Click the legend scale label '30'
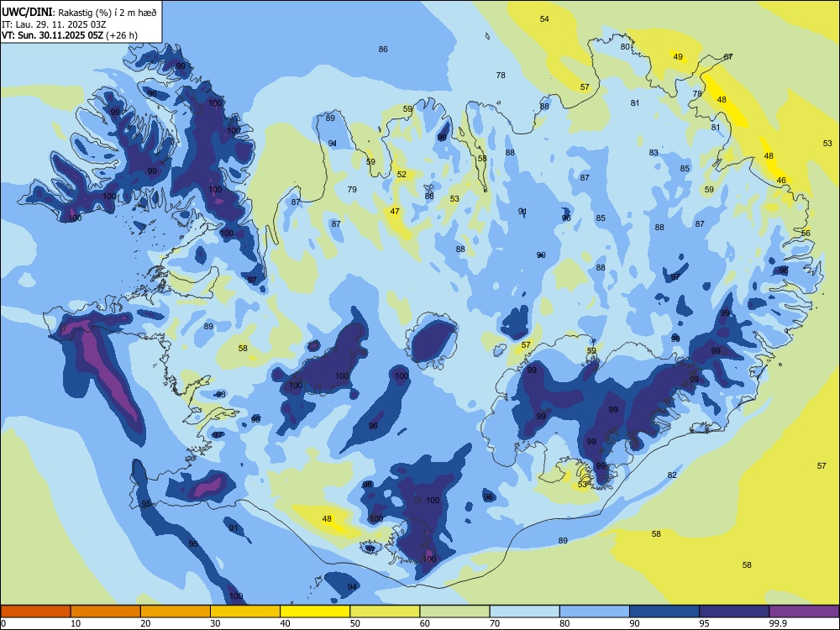The height and width of the screenshot is (630, 840). (x=215, y=623)
